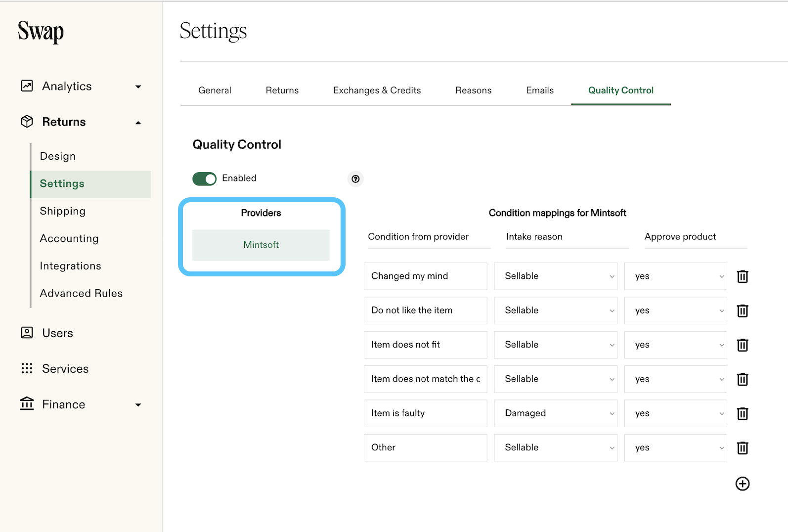Click the Do not like the item field
This screenshot has width=788, height=532.
point(425,310)
